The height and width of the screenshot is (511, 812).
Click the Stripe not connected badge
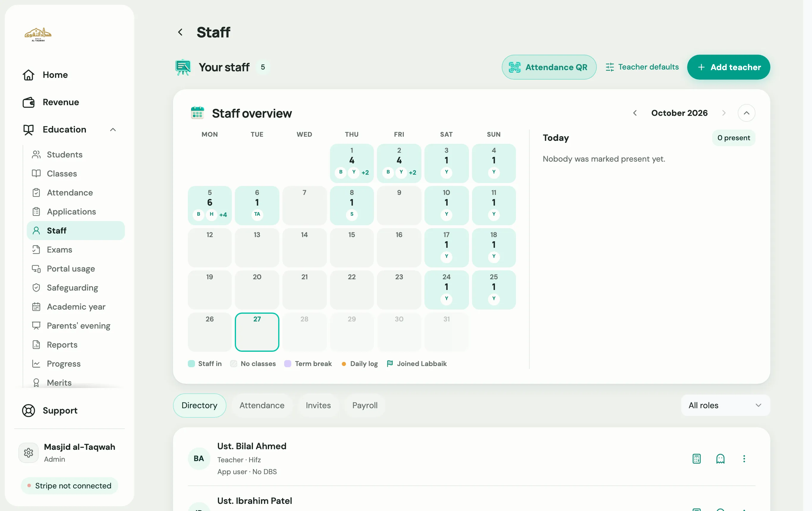point(70,486)
